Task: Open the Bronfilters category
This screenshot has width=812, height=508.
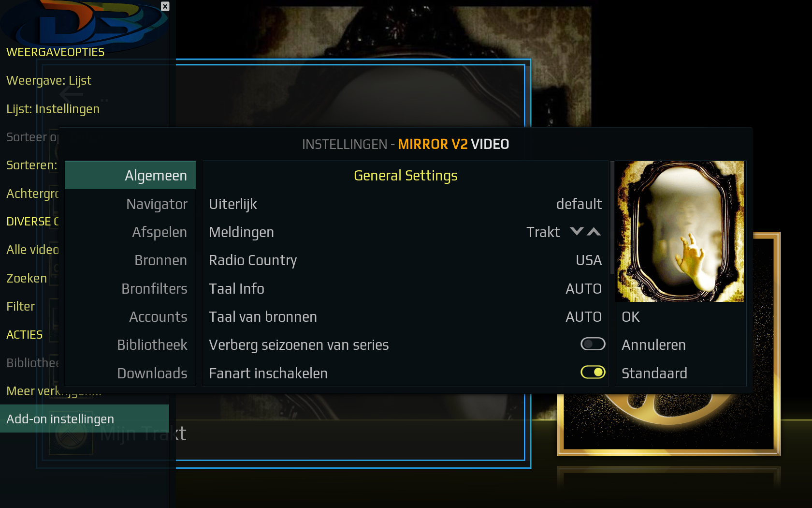Action: click(x=130, y=288)
